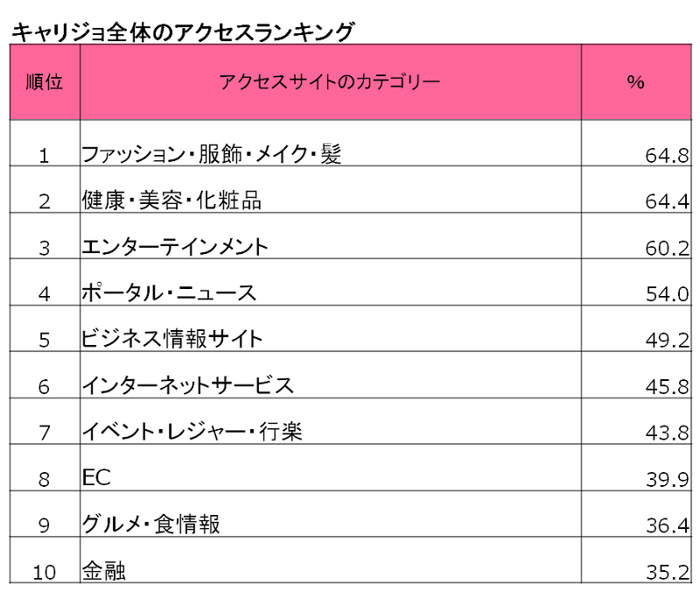Click the 35.2 percentage value
The image size is (700, 592).
pyautogui.click(x=669, y=572)
